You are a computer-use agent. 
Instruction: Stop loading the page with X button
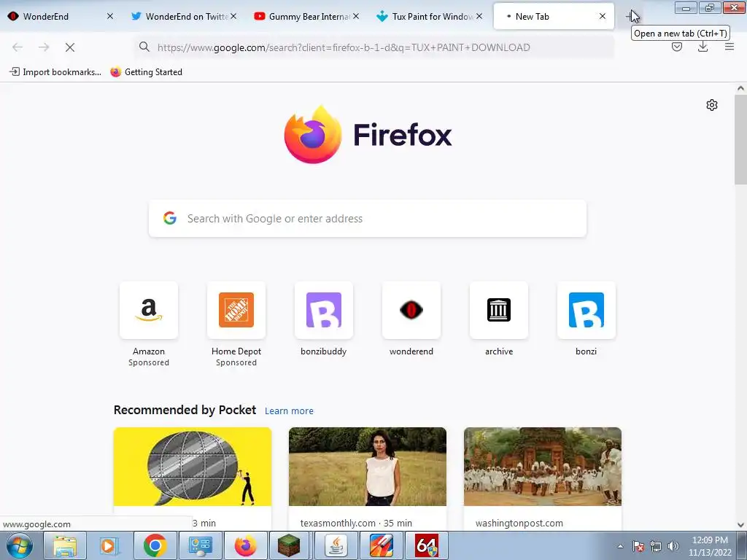[x=70, y=47]
